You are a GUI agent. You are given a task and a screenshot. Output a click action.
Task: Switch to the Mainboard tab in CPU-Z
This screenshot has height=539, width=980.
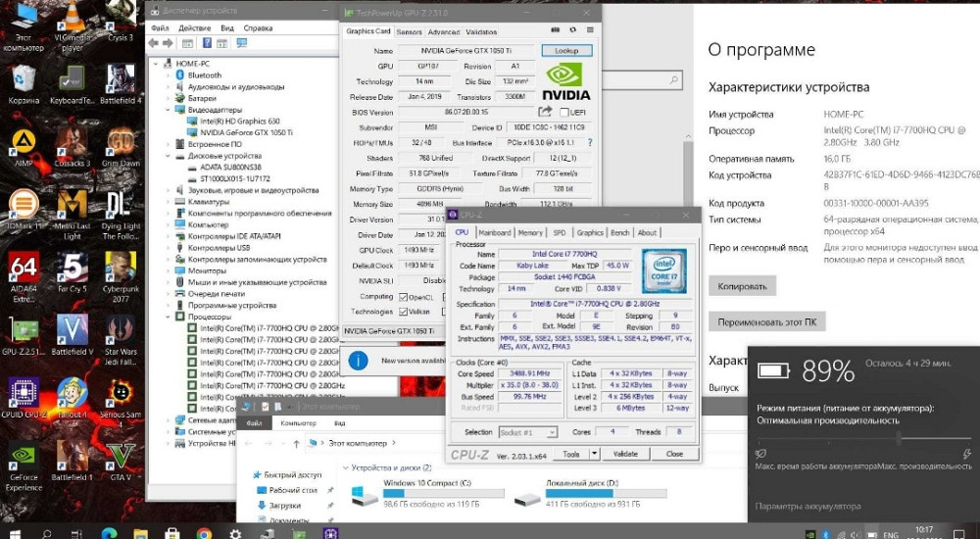[494, 232]
